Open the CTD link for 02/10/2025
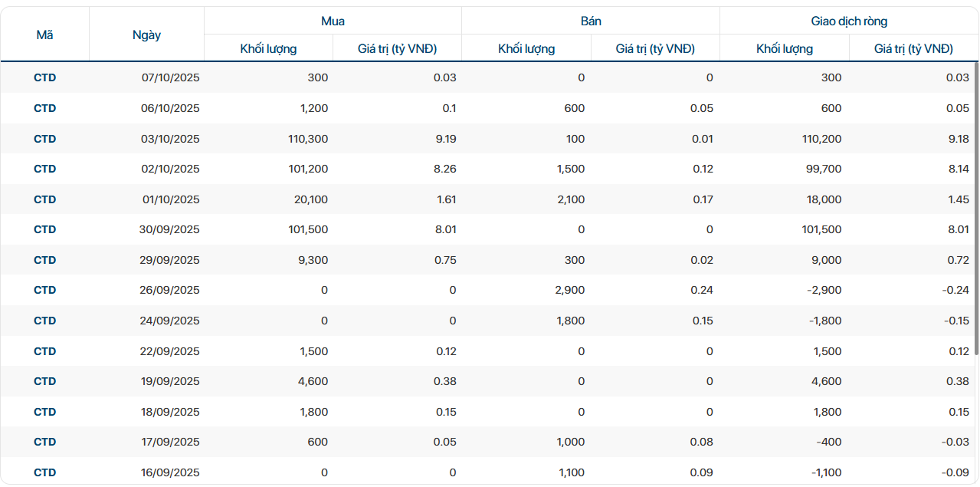980x487 pixels. pos(45,169)
